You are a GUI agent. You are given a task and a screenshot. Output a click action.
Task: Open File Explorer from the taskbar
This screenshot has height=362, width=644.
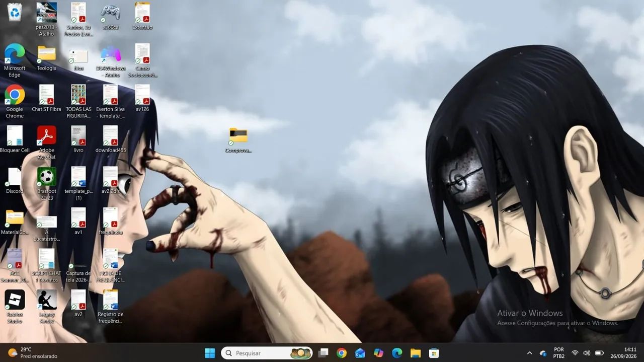(x=416, y=353)
